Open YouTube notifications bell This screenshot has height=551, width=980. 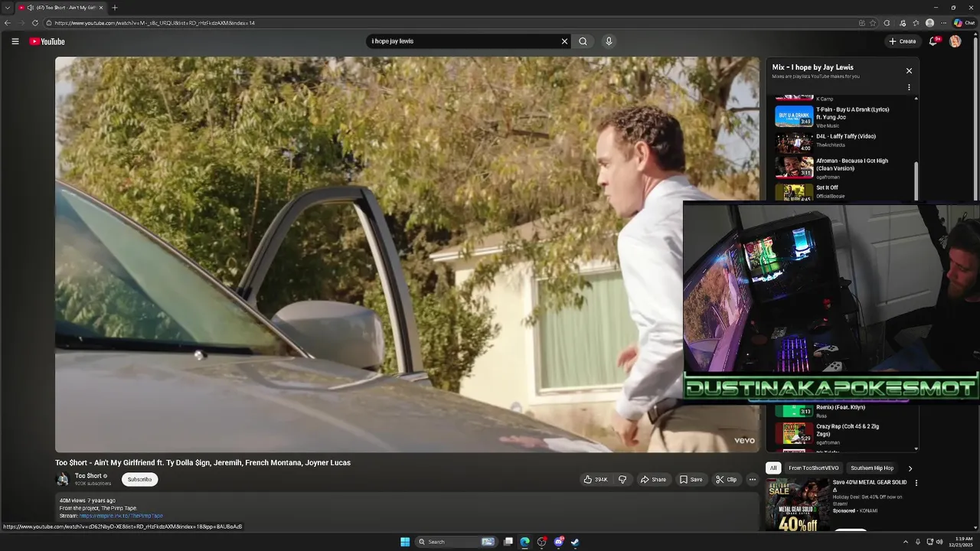coord(933,41)
